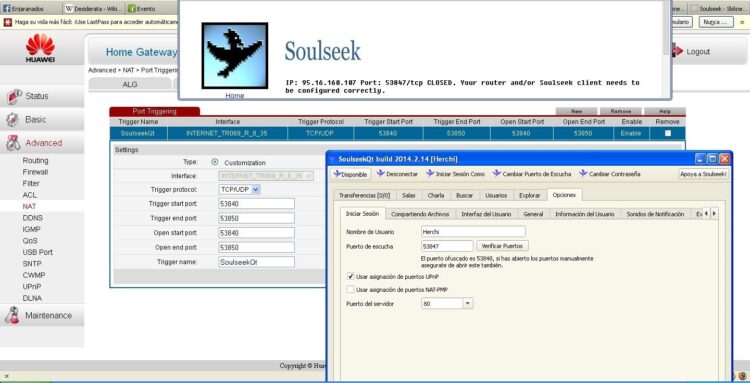This screenshot has height=383, width=750.
Task: Open Sonidos de Notificación sub-tab
Action: point(655,214)
